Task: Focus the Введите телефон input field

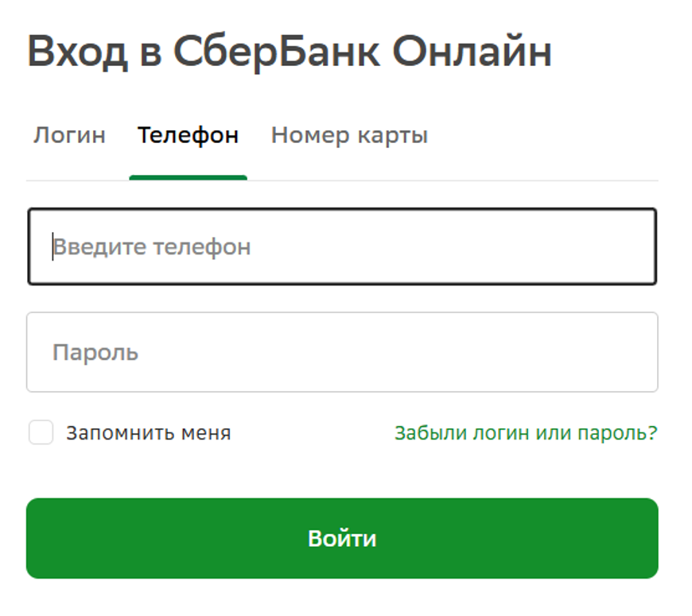Action: pos(342,246)
